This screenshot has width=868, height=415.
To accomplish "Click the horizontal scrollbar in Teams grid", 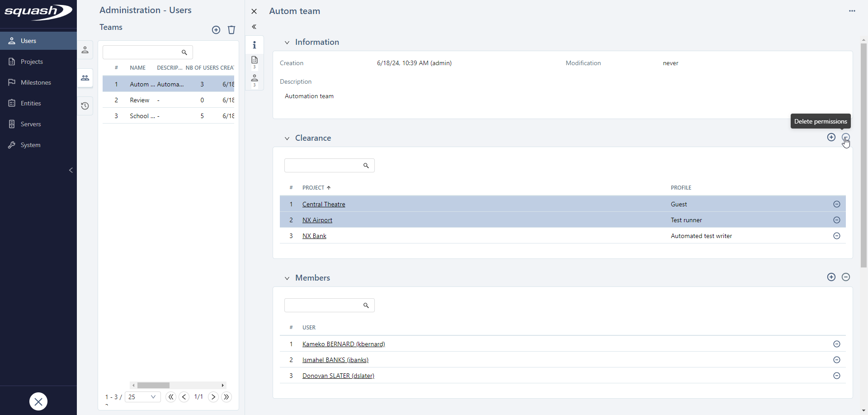I will [153, 385].
